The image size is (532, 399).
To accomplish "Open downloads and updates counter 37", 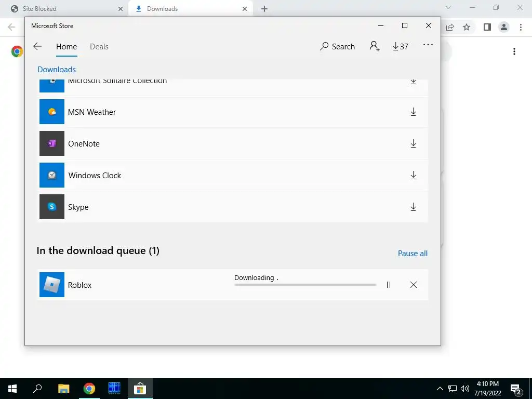I will [401, 46].
